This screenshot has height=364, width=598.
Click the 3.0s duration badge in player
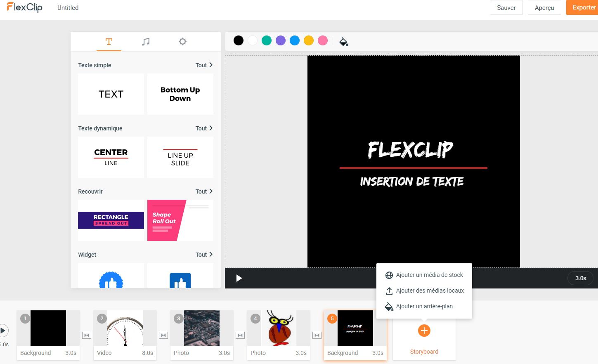click(581, 278)
